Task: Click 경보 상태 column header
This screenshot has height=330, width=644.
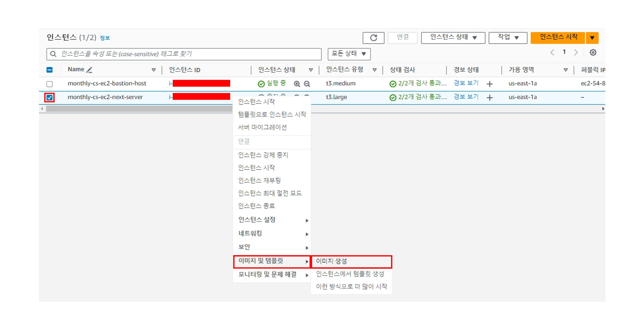Action: click(466, 70)
